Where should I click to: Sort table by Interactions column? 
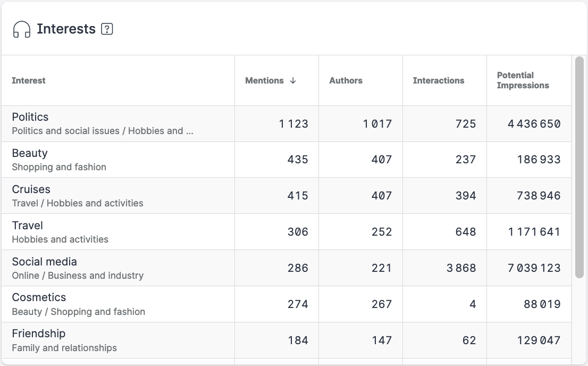(x=438, y=80)
